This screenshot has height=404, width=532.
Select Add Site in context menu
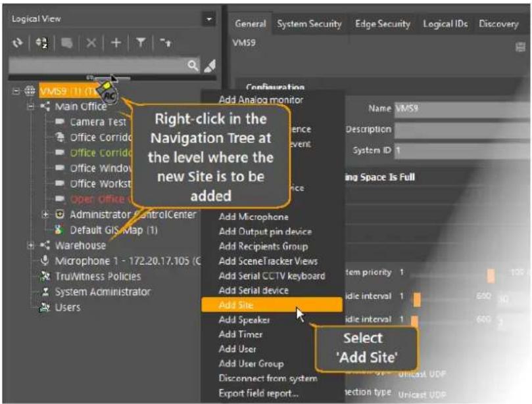coord(272,305)
